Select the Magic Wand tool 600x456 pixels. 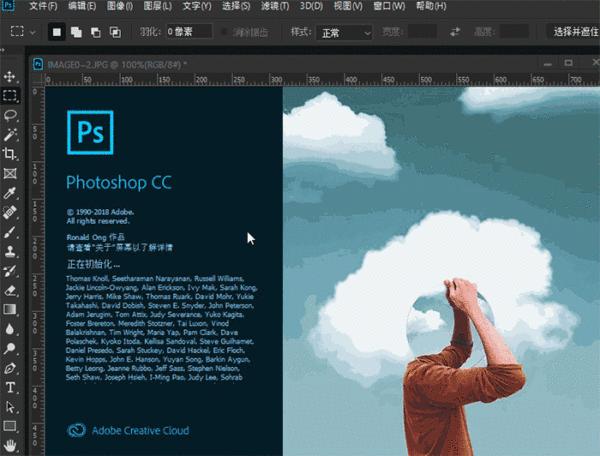coord(10,135)
